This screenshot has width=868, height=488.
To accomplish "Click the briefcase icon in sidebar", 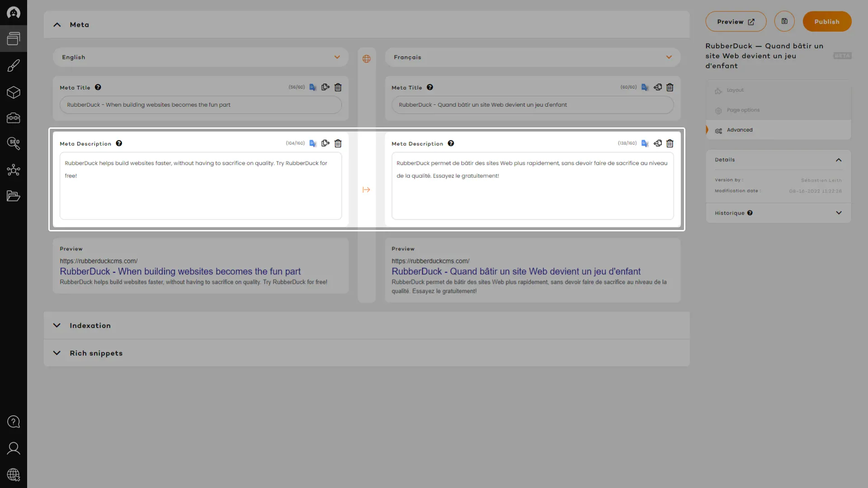I will pyautogui.click(x=14, y=118).
